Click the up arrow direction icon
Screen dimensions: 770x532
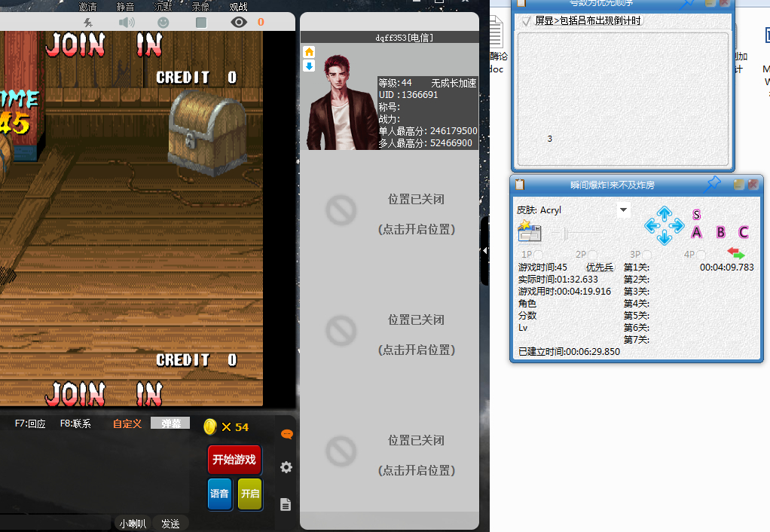click(665, 213)
